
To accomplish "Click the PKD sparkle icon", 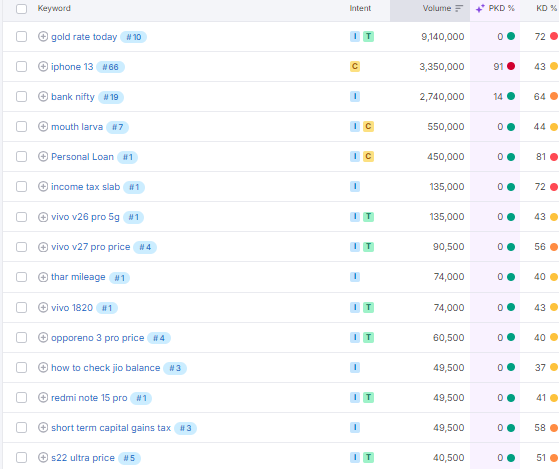I will (x=480, y=8).
